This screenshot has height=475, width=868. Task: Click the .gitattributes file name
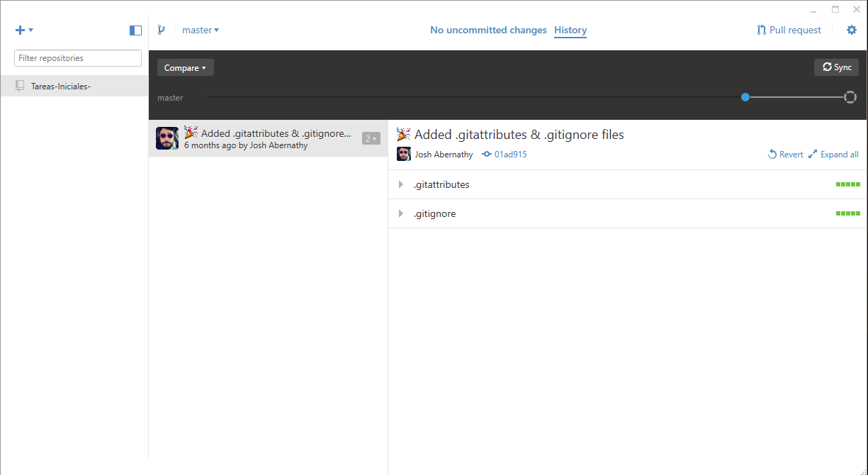click(x=441, y=184)
